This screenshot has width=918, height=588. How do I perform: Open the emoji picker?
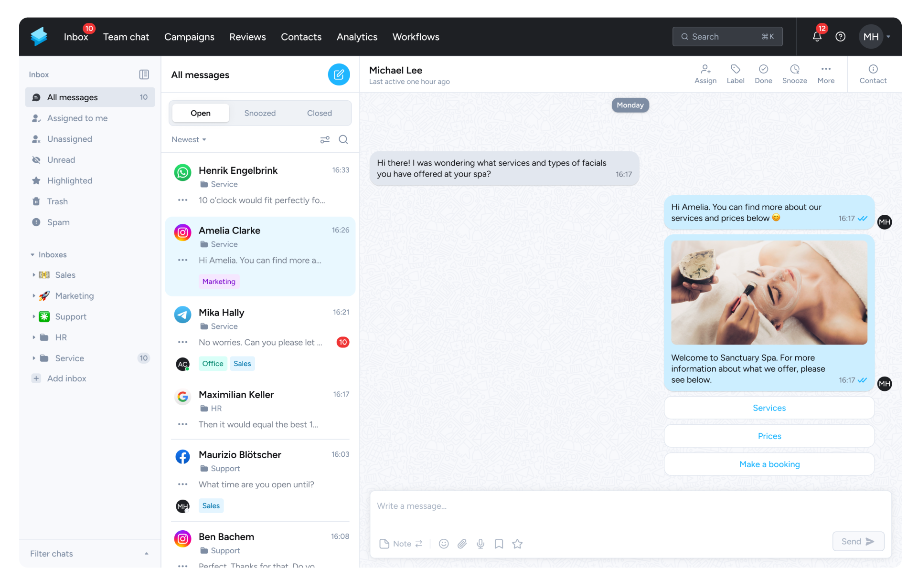[443, 544]
